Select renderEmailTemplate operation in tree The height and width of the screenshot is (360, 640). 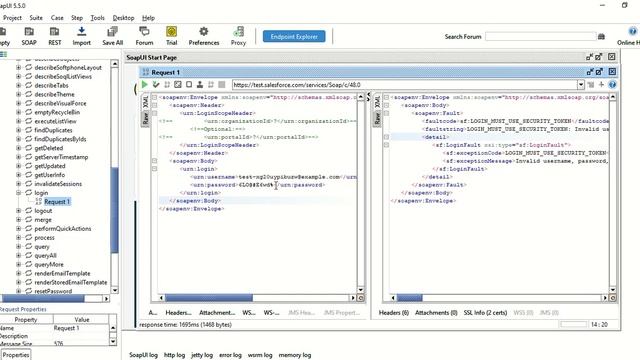click(62, 273)
